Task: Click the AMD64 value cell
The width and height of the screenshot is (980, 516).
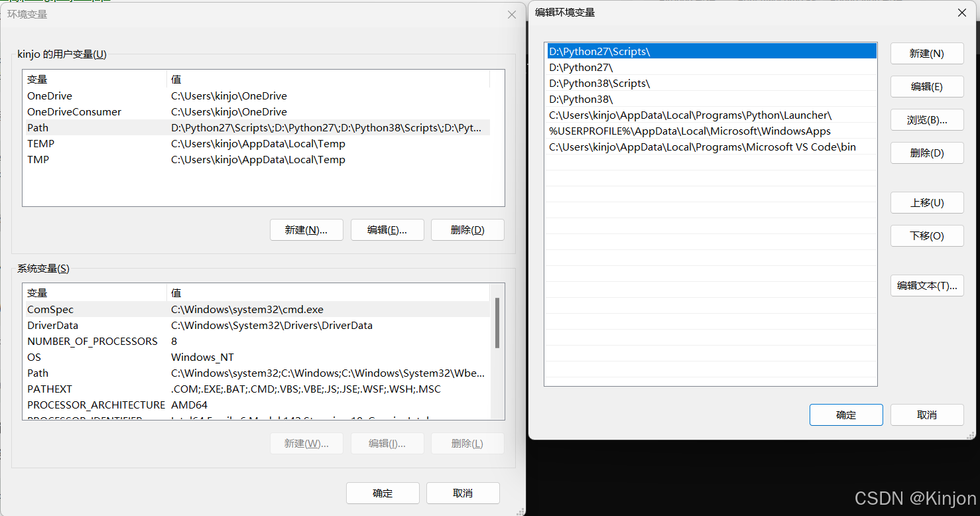Action: click(x=190, y=405)
